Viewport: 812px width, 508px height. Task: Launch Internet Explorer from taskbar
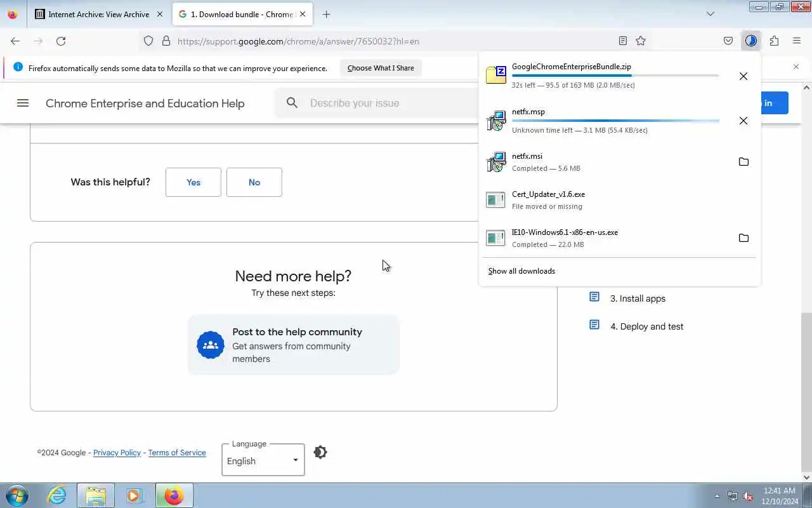(57, 495)
